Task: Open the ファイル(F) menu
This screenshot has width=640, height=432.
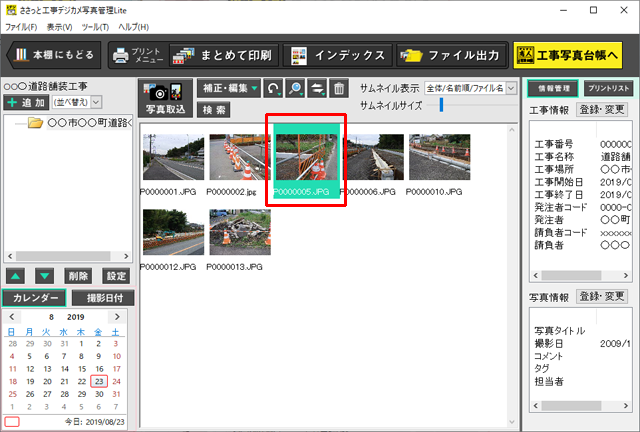Action: click(x=21, y=27)
